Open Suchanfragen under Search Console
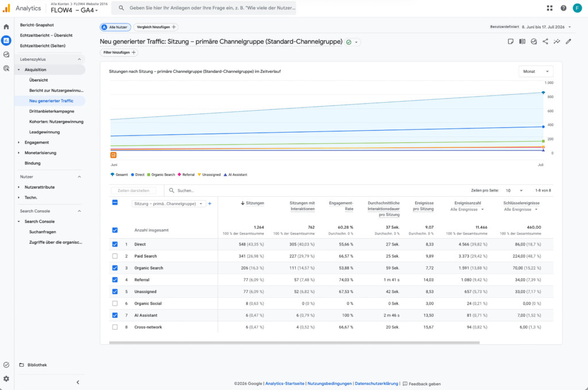The image size is (588, 390). (x=42, y=232)
